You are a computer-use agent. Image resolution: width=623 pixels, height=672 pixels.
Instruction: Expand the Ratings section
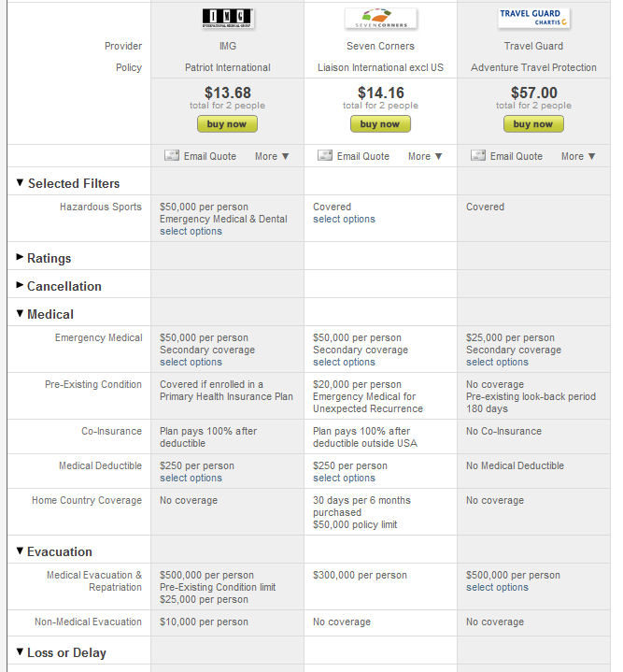pos(44,258)
